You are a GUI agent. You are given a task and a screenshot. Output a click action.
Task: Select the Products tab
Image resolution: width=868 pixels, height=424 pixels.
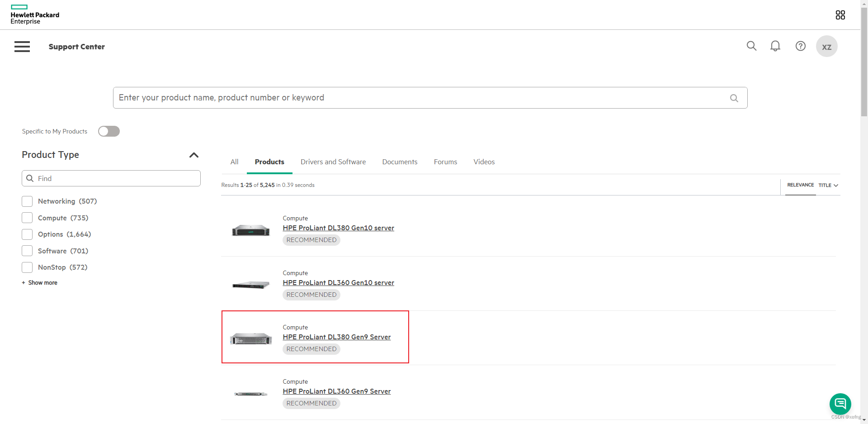(x=269, y=162)
